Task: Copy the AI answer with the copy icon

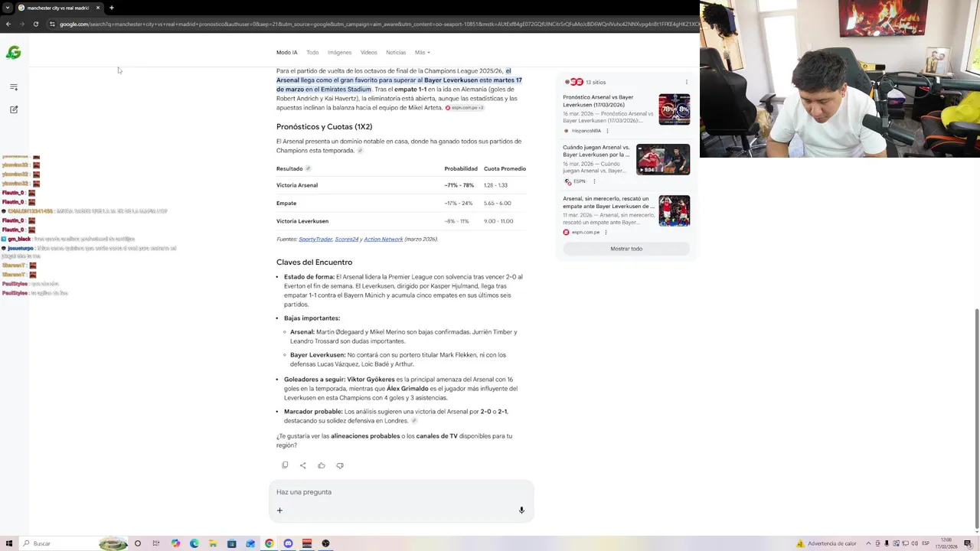Action: (285, 465)
